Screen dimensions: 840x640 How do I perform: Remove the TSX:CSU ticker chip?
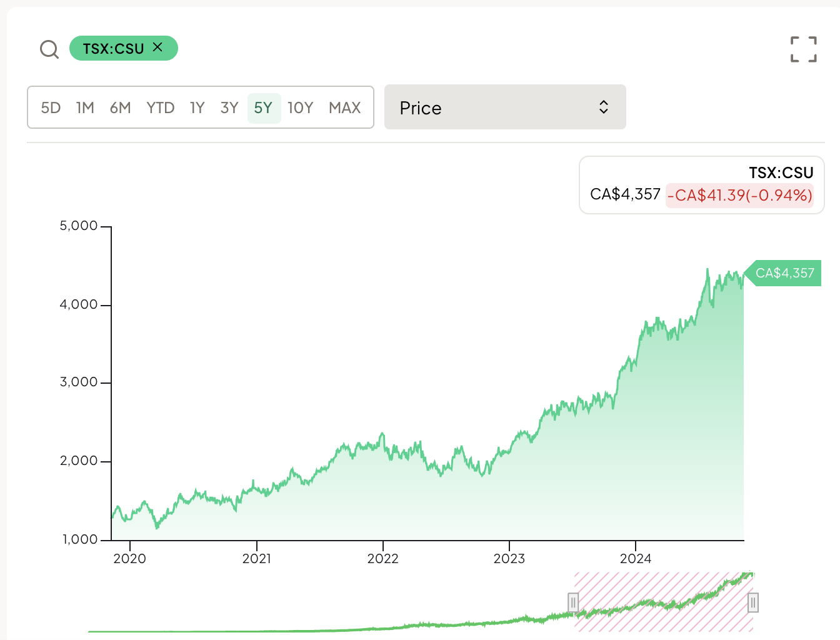(157, 47)
